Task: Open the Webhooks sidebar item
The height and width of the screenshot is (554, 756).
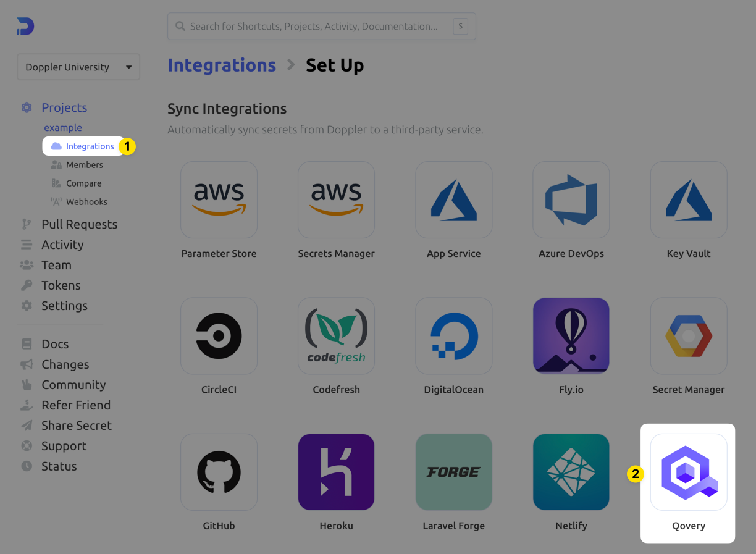Action: pos(79,202)
